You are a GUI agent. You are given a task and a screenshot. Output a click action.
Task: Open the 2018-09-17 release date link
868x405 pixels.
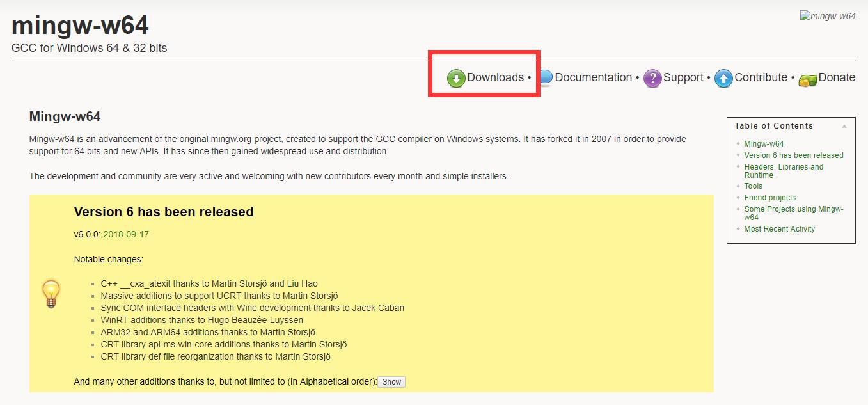126,234
